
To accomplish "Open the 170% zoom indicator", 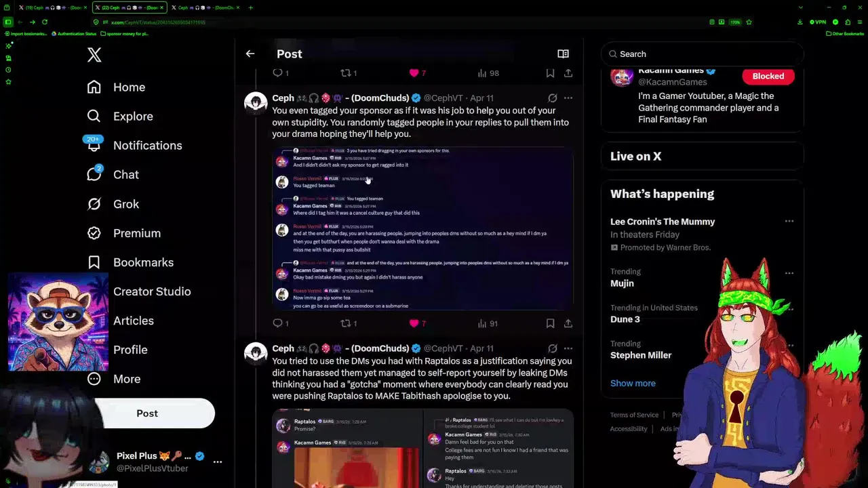I will [734, 22].
